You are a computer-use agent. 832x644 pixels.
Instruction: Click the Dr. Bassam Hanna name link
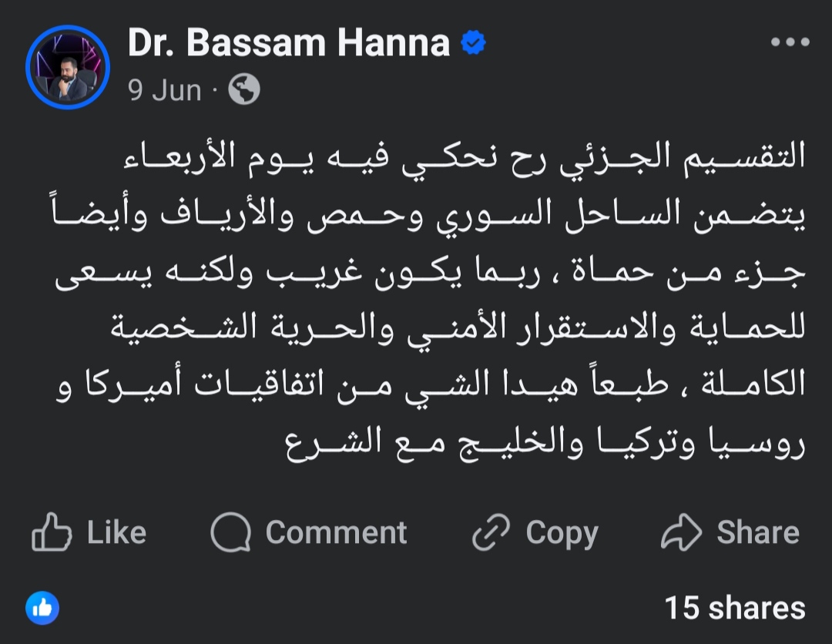point(289,43)
